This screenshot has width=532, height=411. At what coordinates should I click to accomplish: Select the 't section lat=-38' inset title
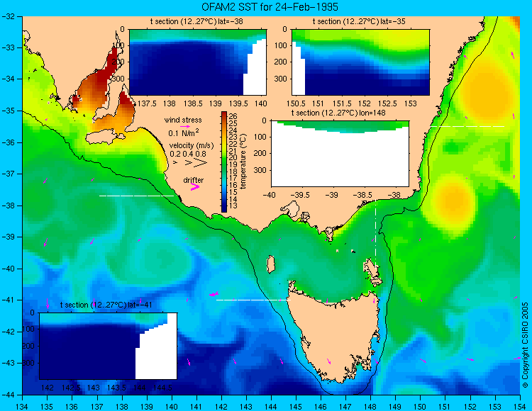click(x=196, y=22)
